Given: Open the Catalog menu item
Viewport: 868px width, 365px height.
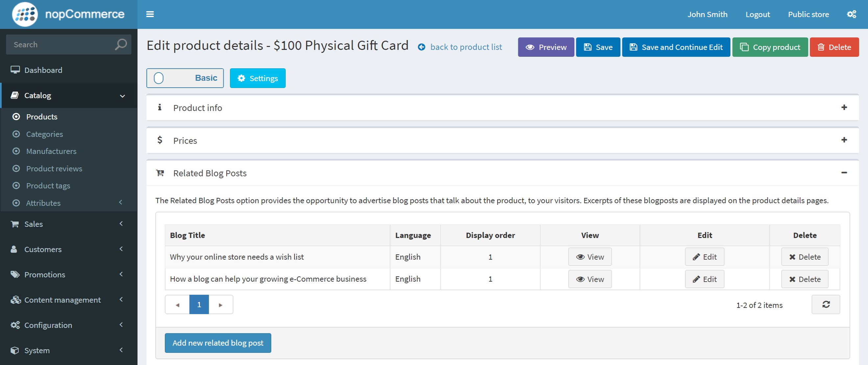Looking at the screenshot, I should (x=38, y=95).
